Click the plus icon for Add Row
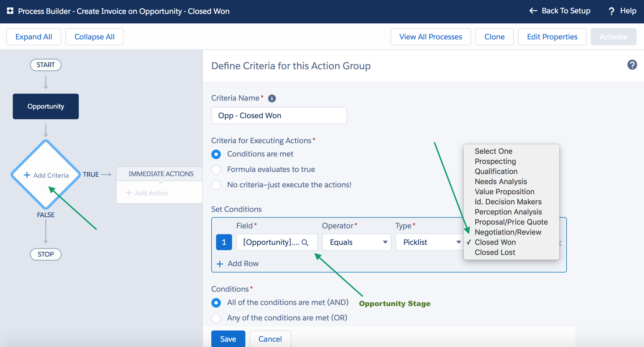The image size is (644, 347). coord(220,264)
